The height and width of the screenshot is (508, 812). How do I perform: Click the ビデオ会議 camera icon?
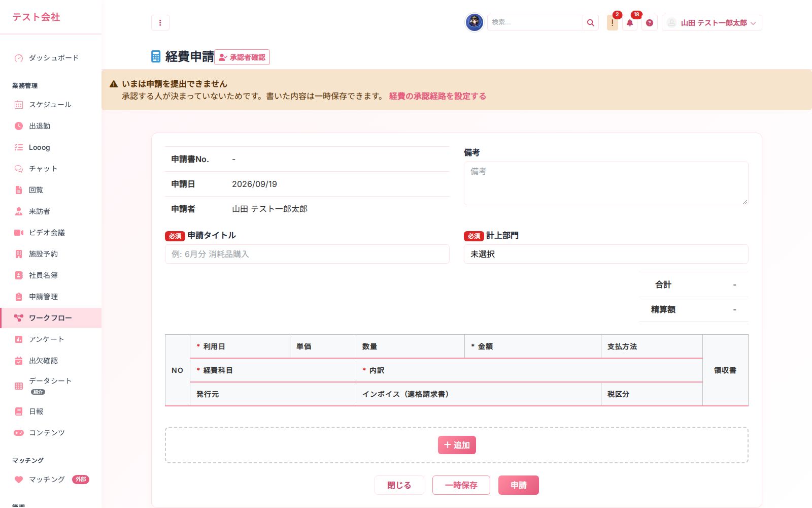click(x=19, y=233)
